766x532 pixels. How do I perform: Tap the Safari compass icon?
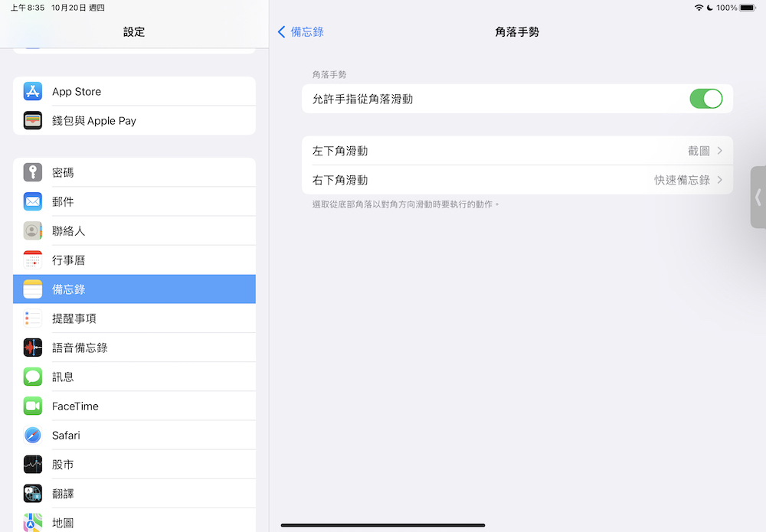32,435
